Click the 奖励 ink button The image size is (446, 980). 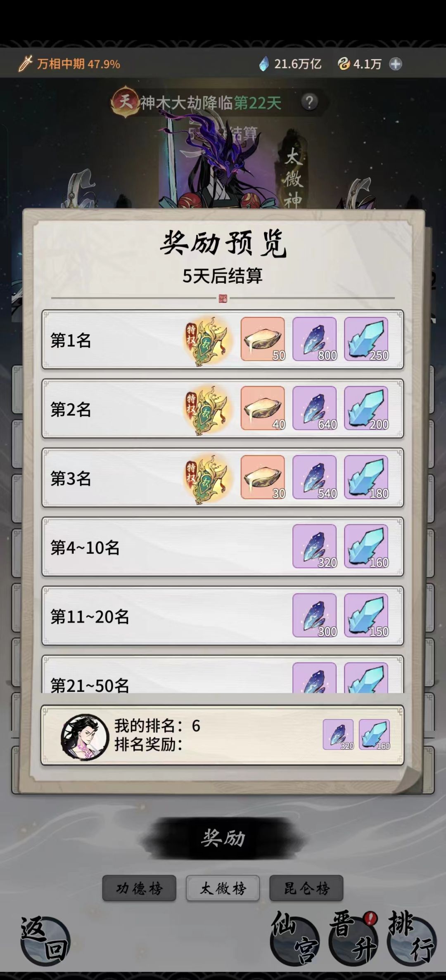(223, 838)
